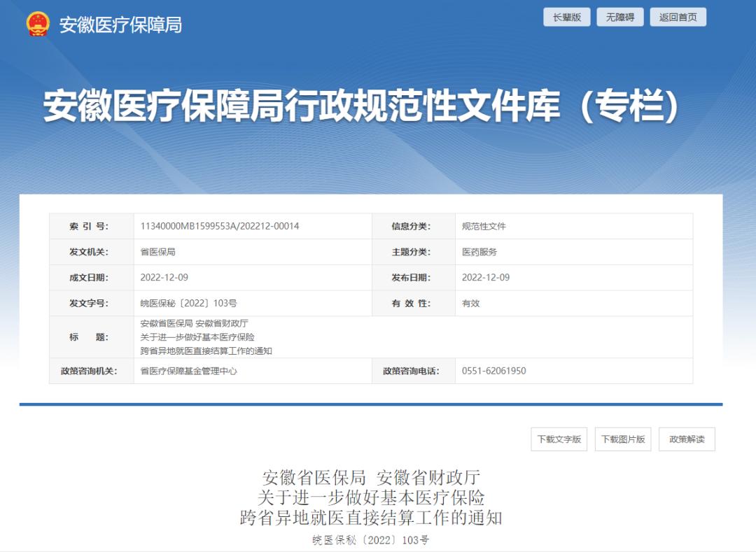Click the banner title 安徽医疗保障局行政规范性文件库
The width and height of the screenshot is (756, 552).
click(378, 103)
